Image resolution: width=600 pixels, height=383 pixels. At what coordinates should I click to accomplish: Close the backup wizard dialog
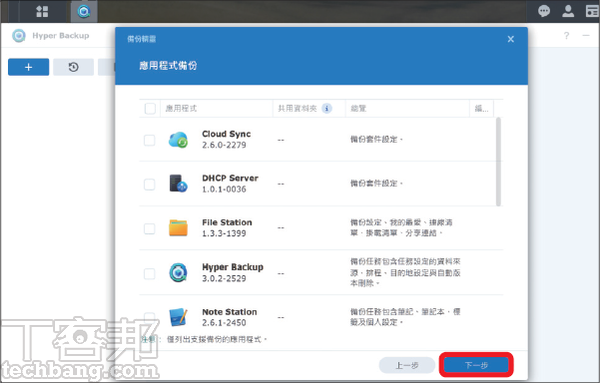click(510, 39)
